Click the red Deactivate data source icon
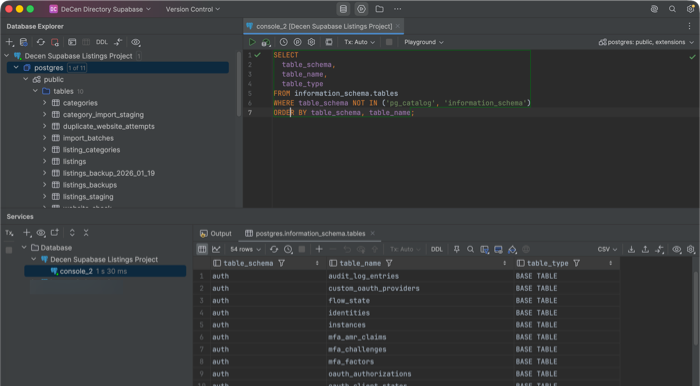Viewport: 700px width, 386px height. click(55, 42)
